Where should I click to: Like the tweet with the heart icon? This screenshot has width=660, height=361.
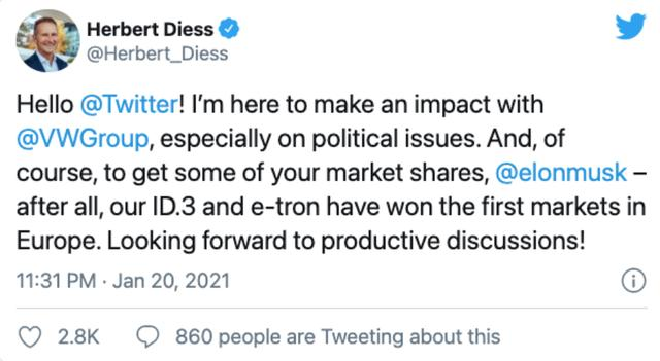(x=30, y=337)
